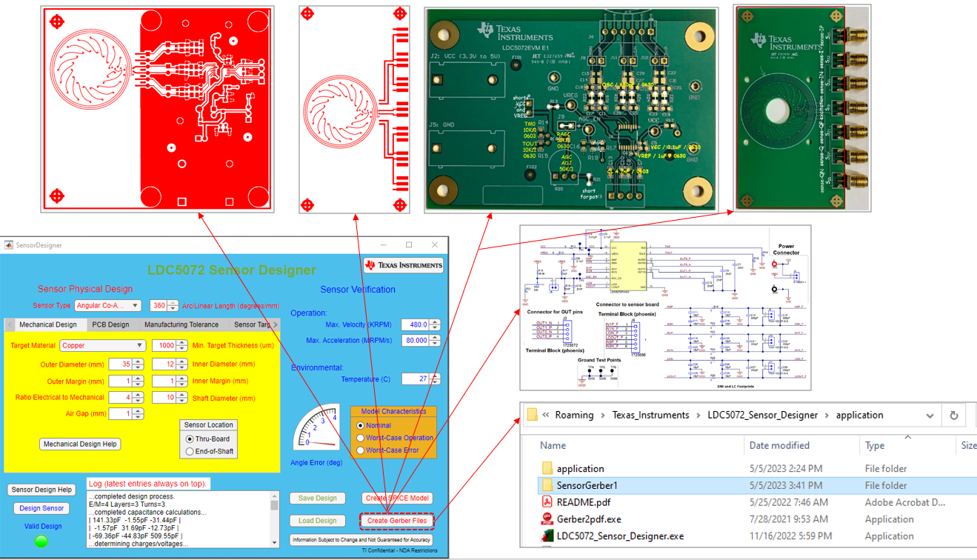Click the Save Design button
This screenshot has width=977, height=560.
pos(317,498)
